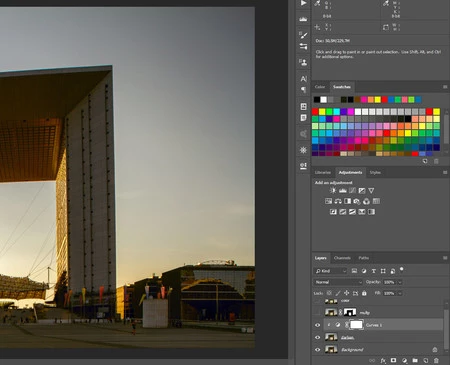Viewport: 450px width, 365px height.
Task: Create a new group folder in Layers
Action: [x=415, y=360]
